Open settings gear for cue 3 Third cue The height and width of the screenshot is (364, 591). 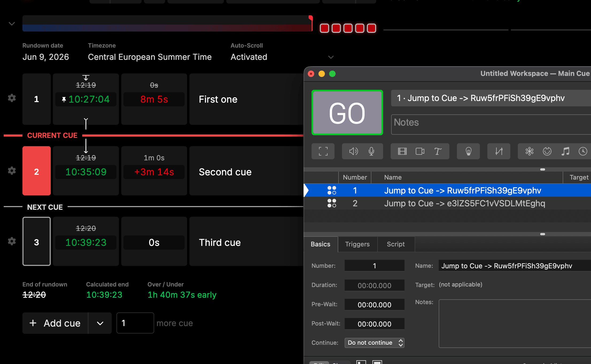[x=12, y=241]
